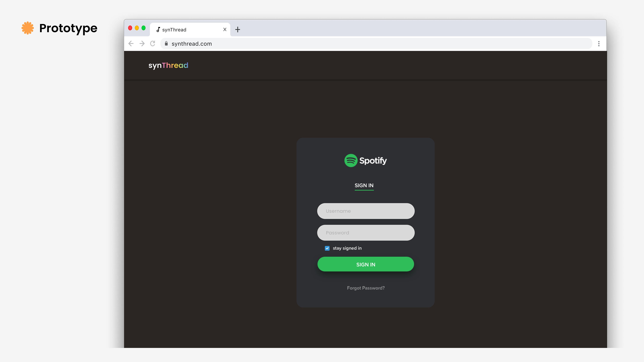Click the music note tab favicon

pyautogui.click(x=158, y=29)
